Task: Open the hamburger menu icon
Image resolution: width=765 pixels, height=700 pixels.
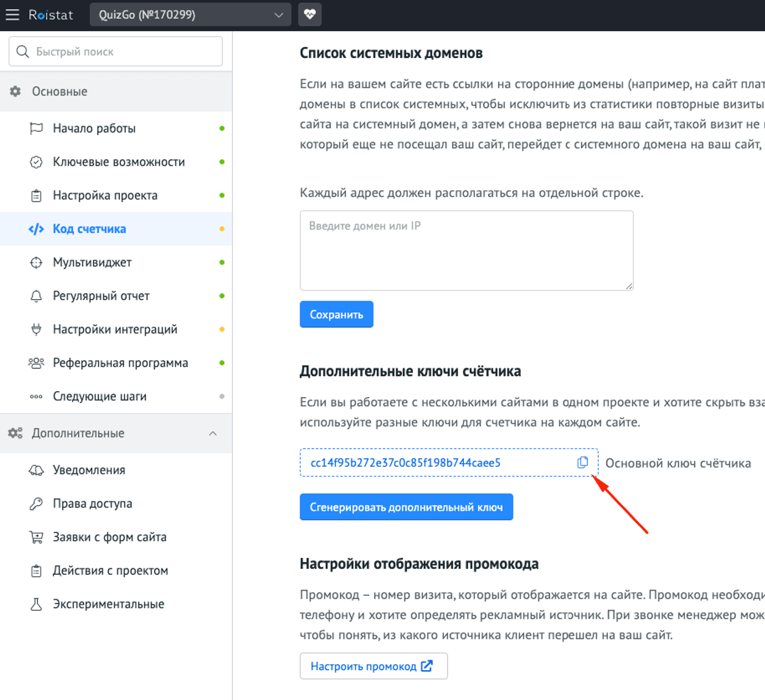Action: pos(12,15)
